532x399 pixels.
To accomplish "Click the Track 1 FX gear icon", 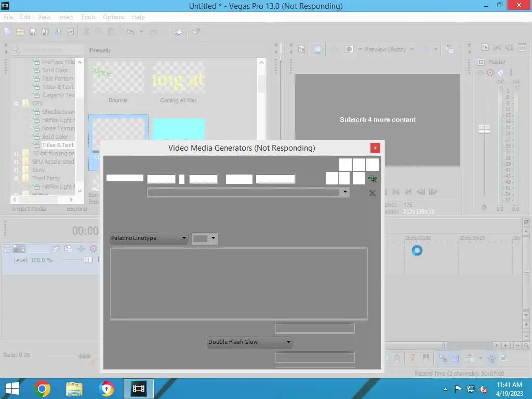I will (x=93, y=249).
